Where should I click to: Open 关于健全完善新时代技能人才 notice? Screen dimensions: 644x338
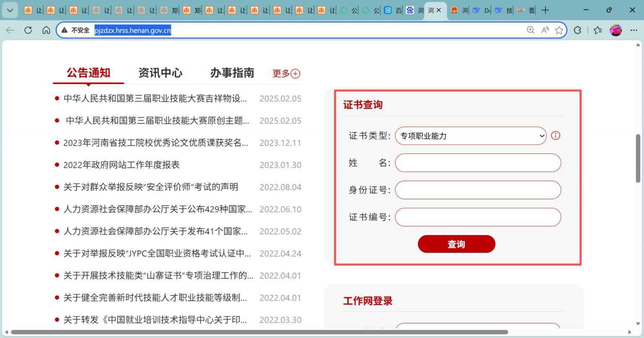tap(155, 298)
